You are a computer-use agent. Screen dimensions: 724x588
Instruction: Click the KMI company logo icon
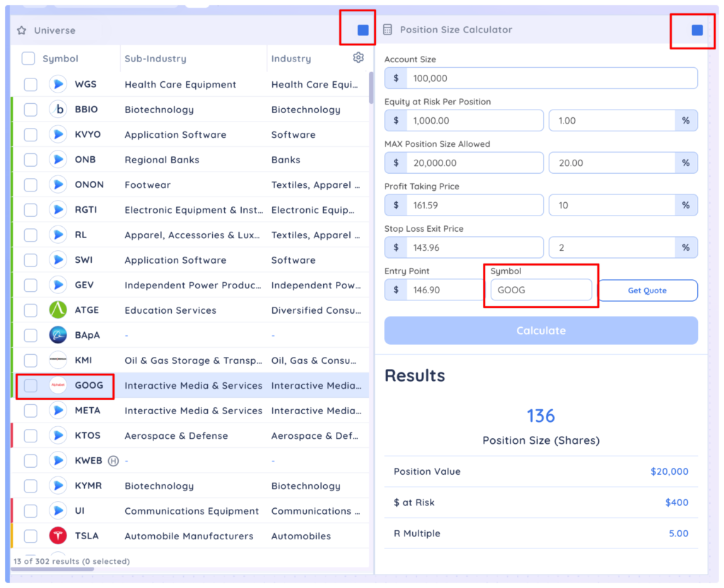(58, 360)
